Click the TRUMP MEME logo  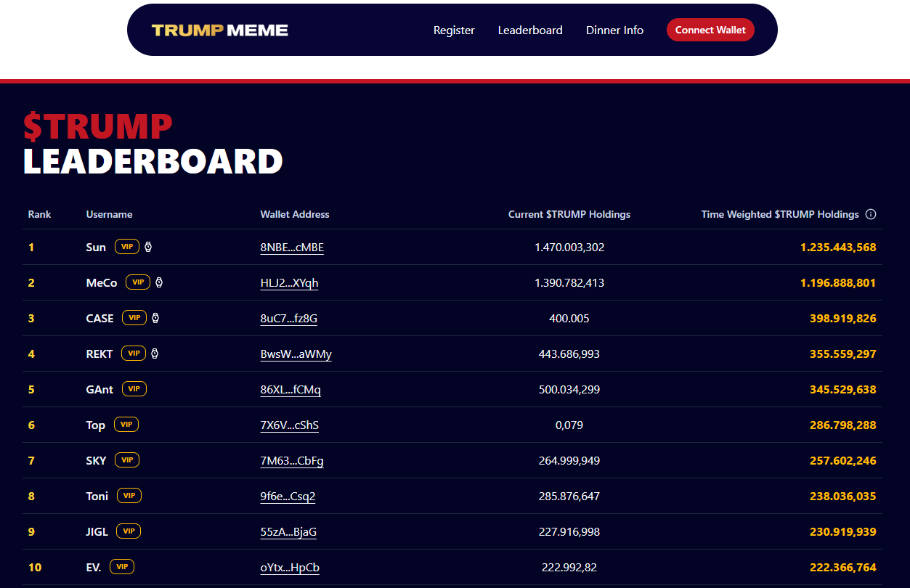point(220,30)
